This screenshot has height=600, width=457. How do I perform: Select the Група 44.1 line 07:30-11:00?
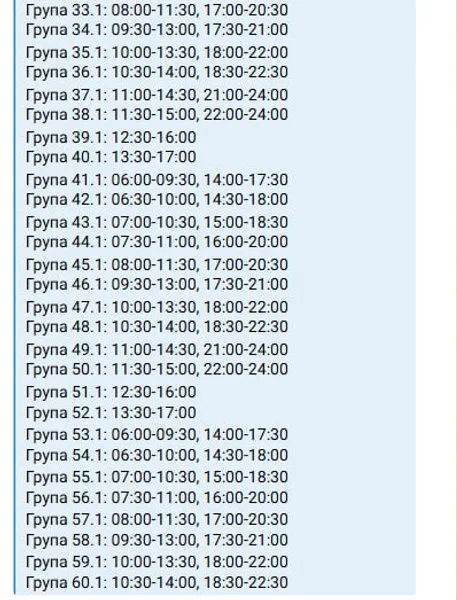157,242
